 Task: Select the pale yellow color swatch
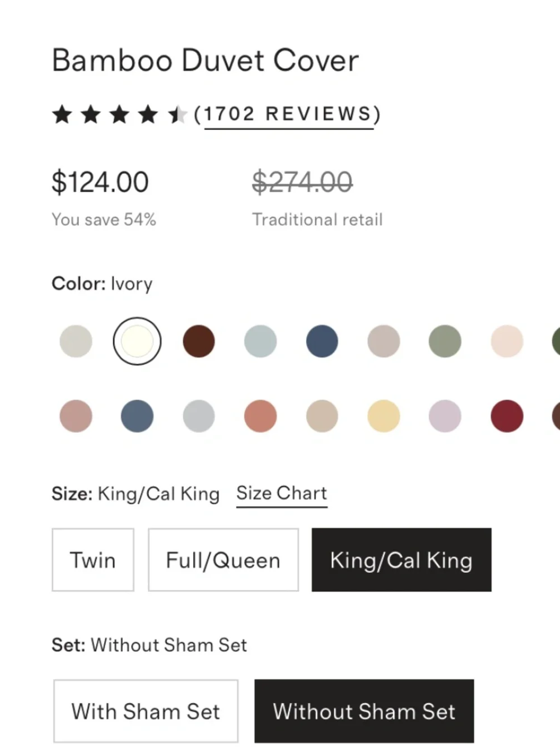[384, 416]
